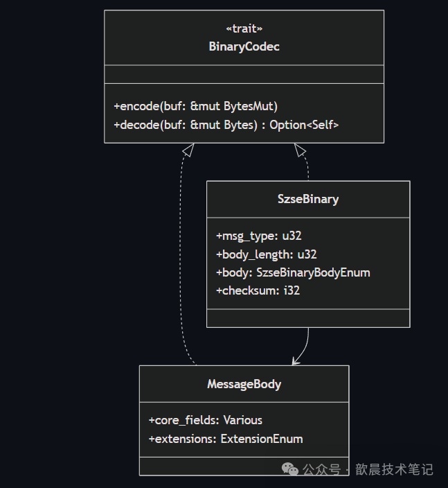Select the +core_fields: Various field
The image size is (448, 488).
point(206,421)
